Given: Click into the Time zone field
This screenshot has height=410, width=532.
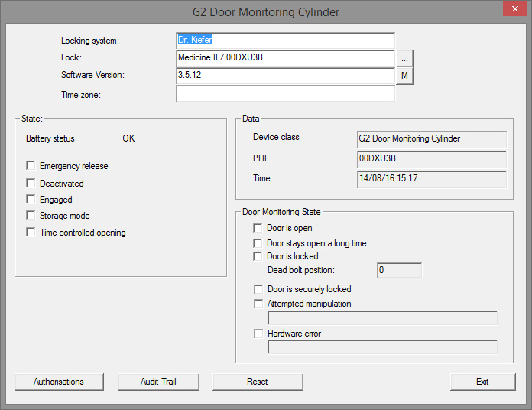Looking at the screenshot, I should point(285,94).
